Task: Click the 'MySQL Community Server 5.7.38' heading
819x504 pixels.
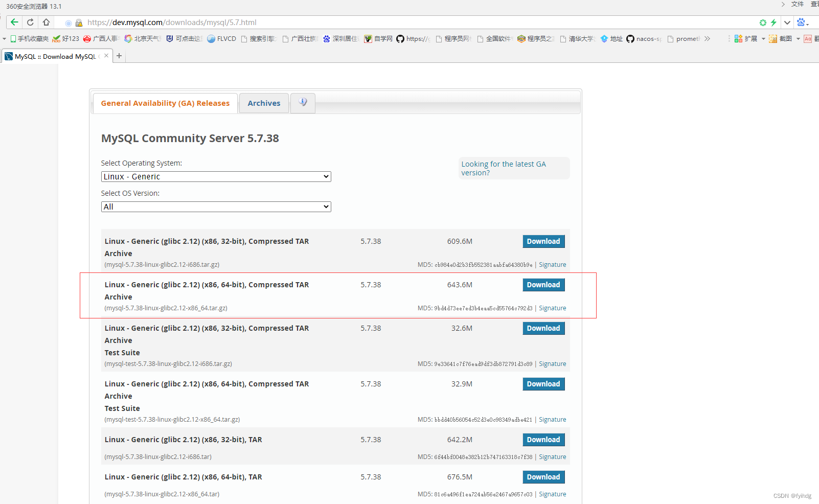Action: (190, 138)
